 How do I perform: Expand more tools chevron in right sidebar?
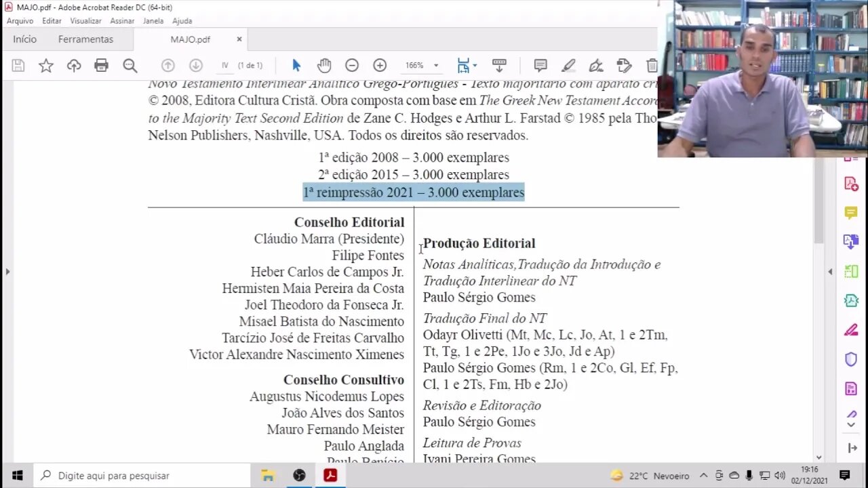(851, 424)
